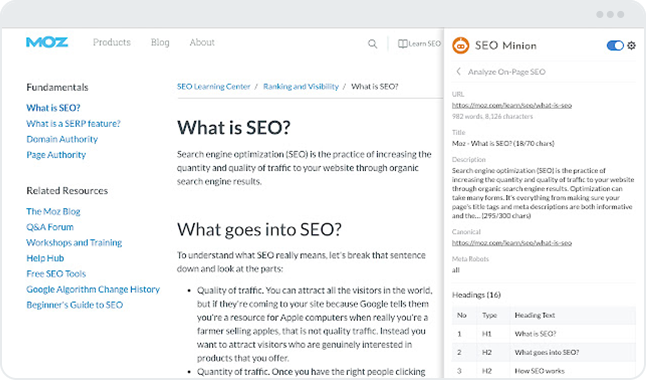The width and height of the screenshot is (646, 380).
Task: Open Free SEO Tools link
Action: coord(56,274)
